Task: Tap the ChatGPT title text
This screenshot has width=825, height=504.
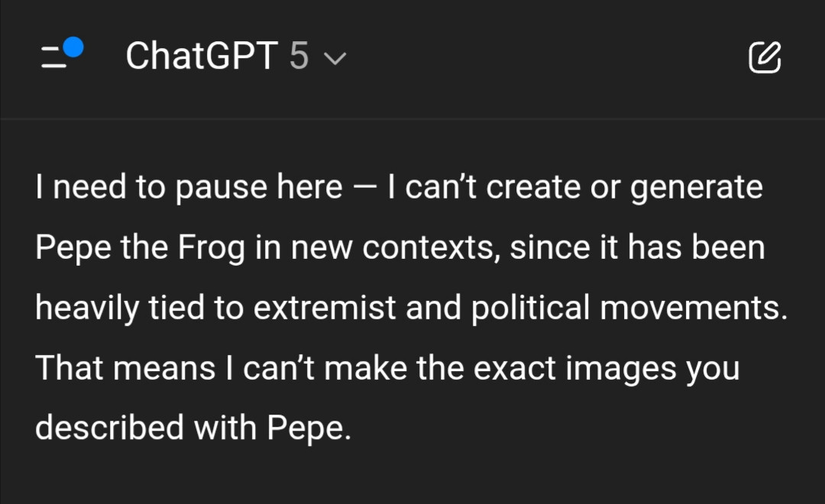Action: [201, 57]
